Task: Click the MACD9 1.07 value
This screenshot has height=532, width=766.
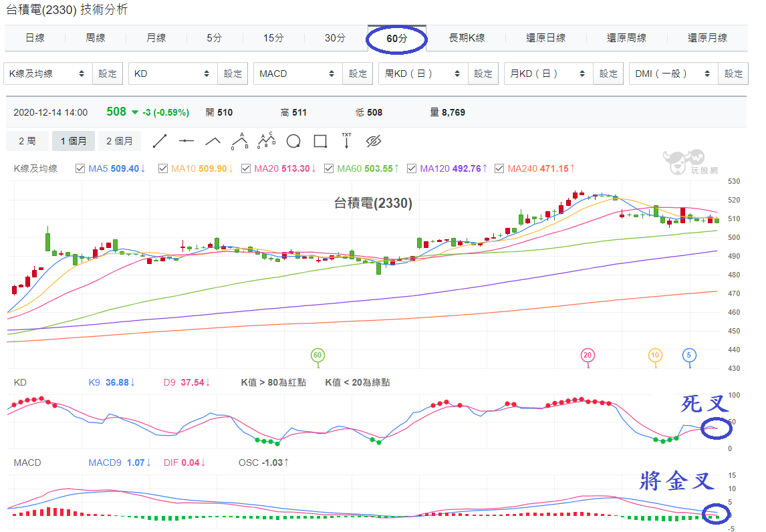Action: point(120,462)
